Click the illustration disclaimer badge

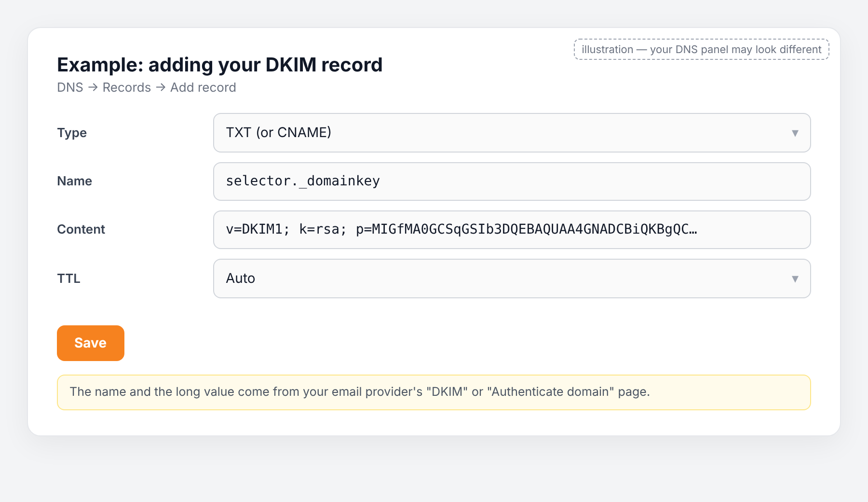tap(702, 49)
